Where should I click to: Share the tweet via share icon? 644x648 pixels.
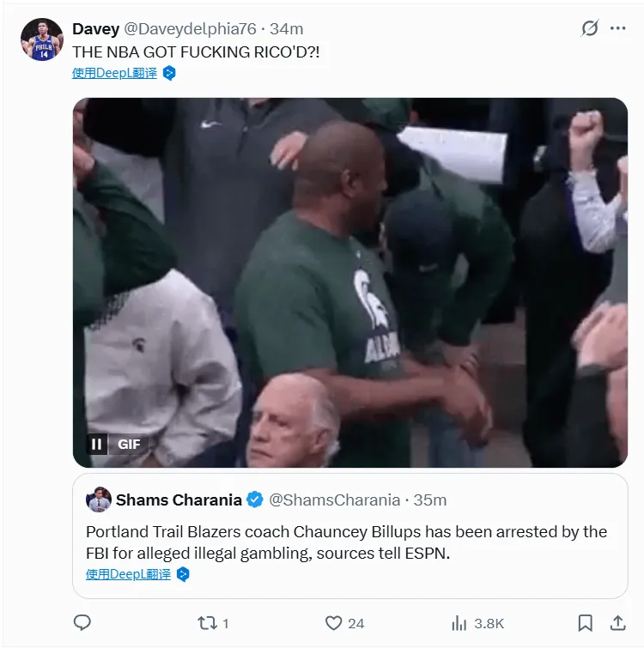point(617,623)
